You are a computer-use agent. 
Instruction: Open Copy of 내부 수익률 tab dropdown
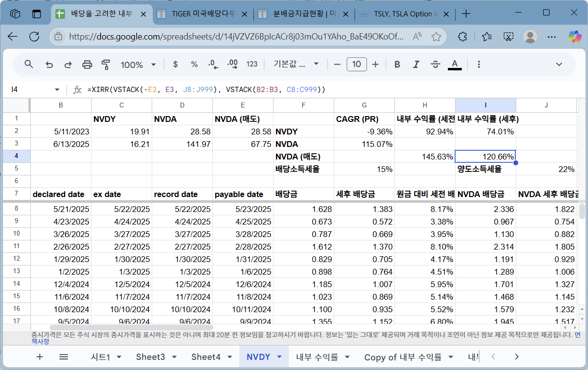[451, 357]
